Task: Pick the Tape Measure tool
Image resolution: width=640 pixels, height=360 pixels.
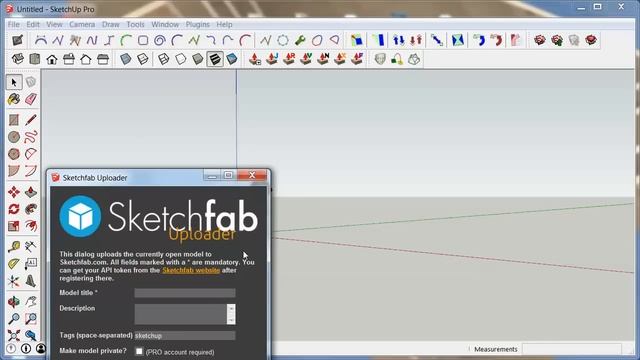Action: tap(14, 247)
